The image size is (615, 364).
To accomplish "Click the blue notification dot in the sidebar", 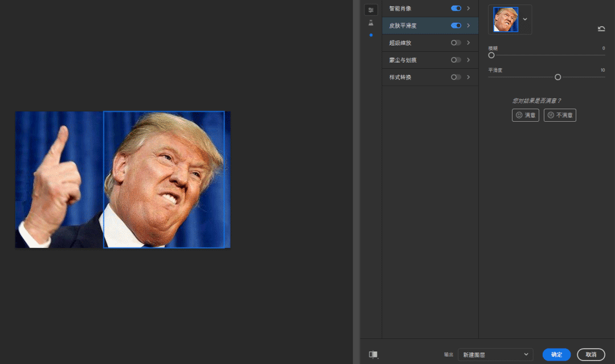I will (371, 35).
